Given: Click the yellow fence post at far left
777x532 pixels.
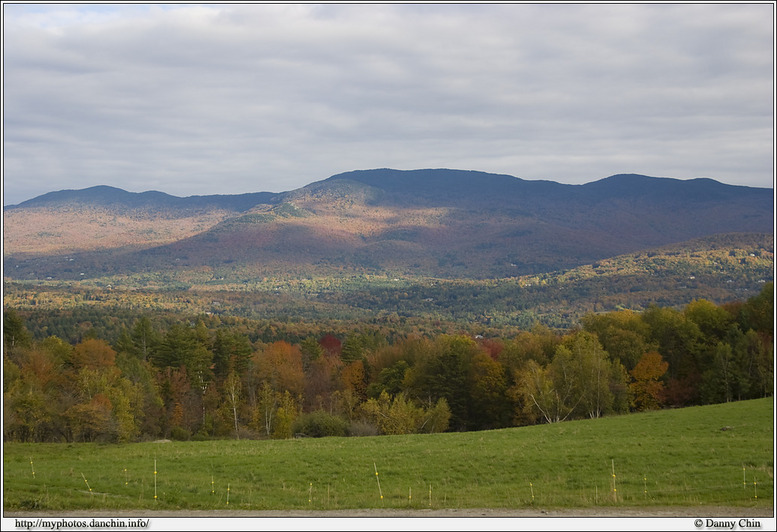Looking at the screenshot, I should tap(32, 468).
